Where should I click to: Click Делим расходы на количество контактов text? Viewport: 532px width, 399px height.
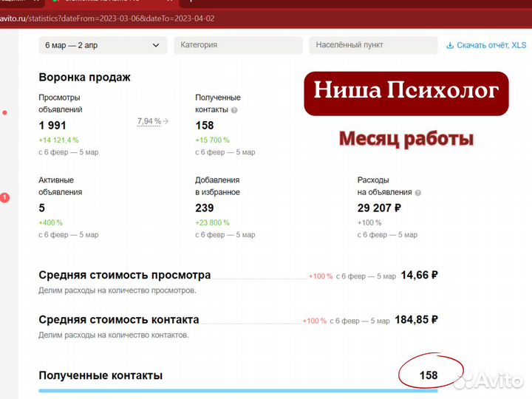tap(114, 335)
